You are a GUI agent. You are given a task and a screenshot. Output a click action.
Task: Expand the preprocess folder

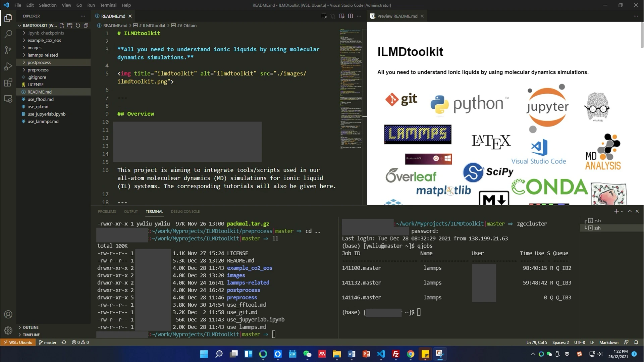[x=54, y=70]
